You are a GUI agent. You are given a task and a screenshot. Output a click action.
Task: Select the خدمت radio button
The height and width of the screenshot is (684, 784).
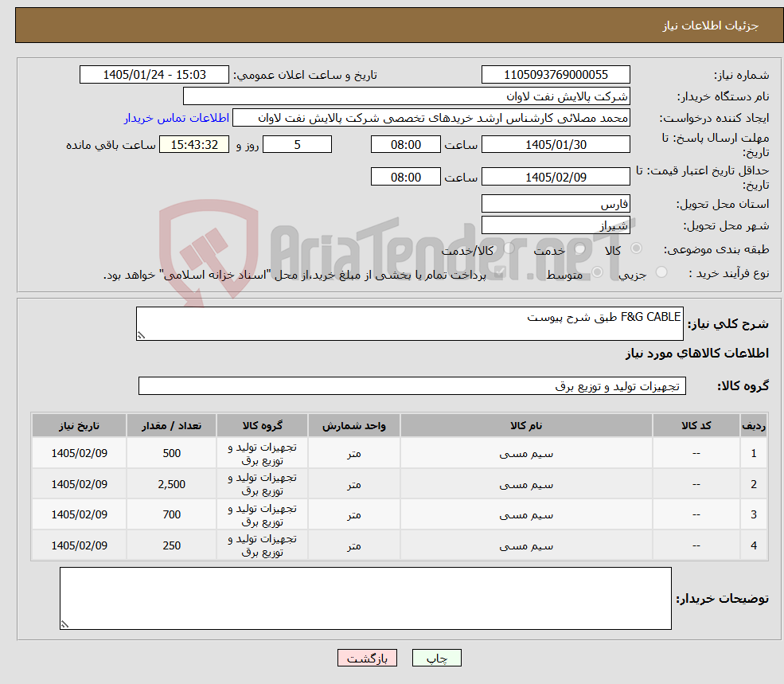click(x=580, y=248)
